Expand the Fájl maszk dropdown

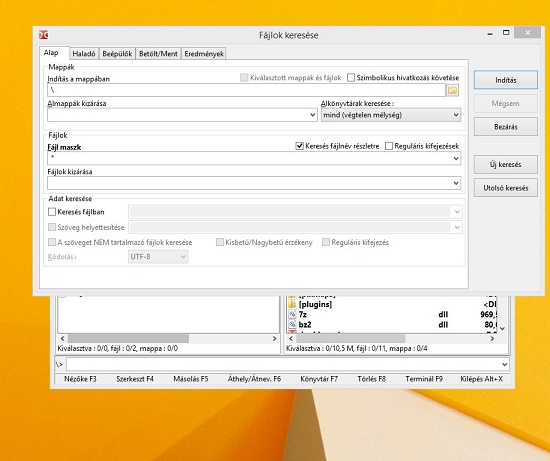[456, 159]
